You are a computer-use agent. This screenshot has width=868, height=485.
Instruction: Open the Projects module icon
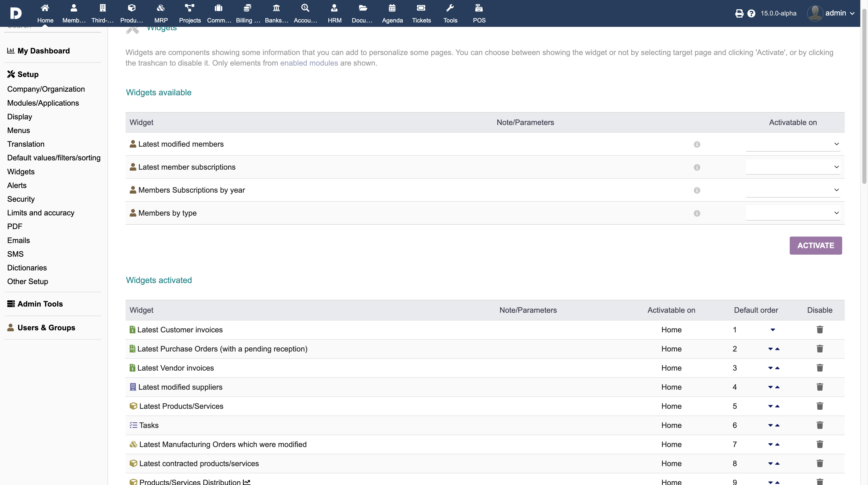click(190, 8)
